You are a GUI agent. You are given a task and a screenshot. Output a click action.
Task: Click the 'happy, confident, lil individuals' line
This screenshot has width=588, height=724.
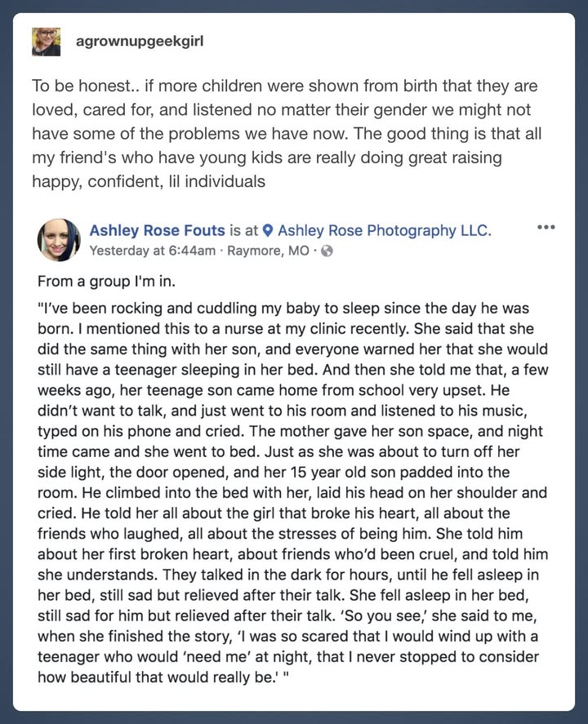tap(149, 181)
